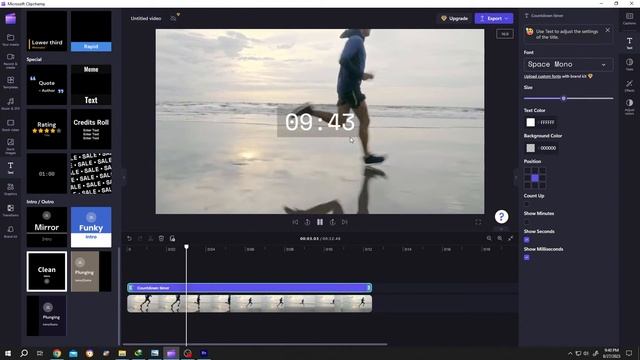Viewport: 640px width, 360px height.
Task: Click the duplicate clip icon above timeline
Action: pyautogui.click(x=172, y=238)
